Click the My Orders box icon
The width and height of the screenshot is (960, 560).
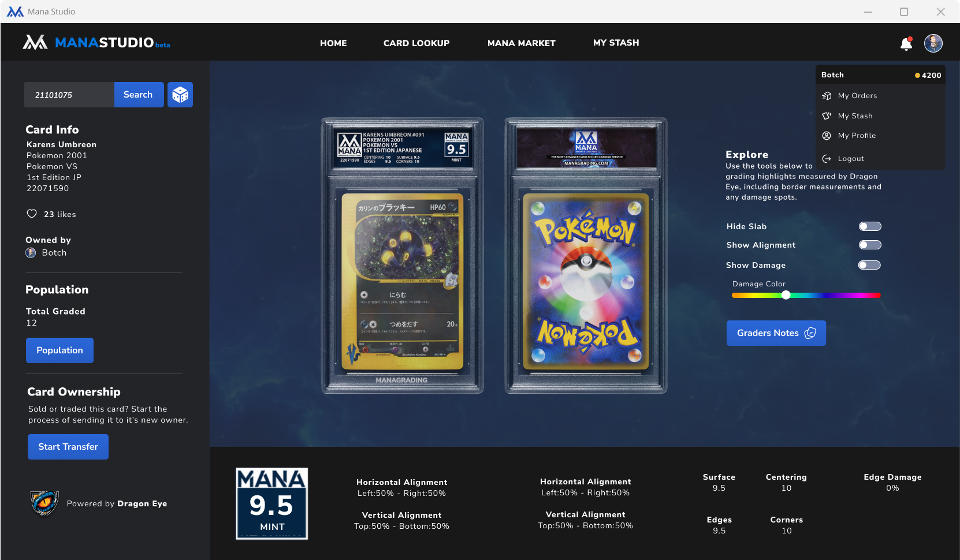click(827, 96)
